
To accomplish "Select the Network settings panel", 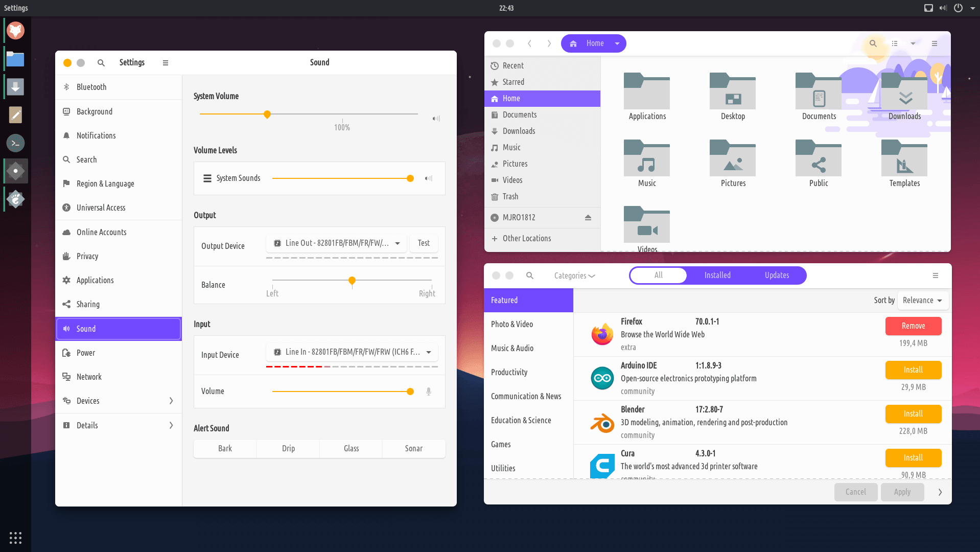I will click(89, 377).
